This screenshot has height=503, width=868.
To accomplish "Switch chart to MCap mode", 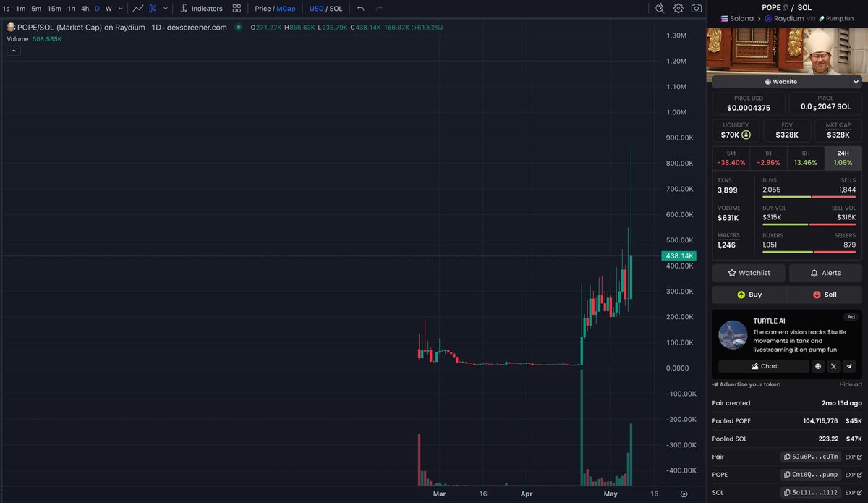I will (x=286, y=9).
